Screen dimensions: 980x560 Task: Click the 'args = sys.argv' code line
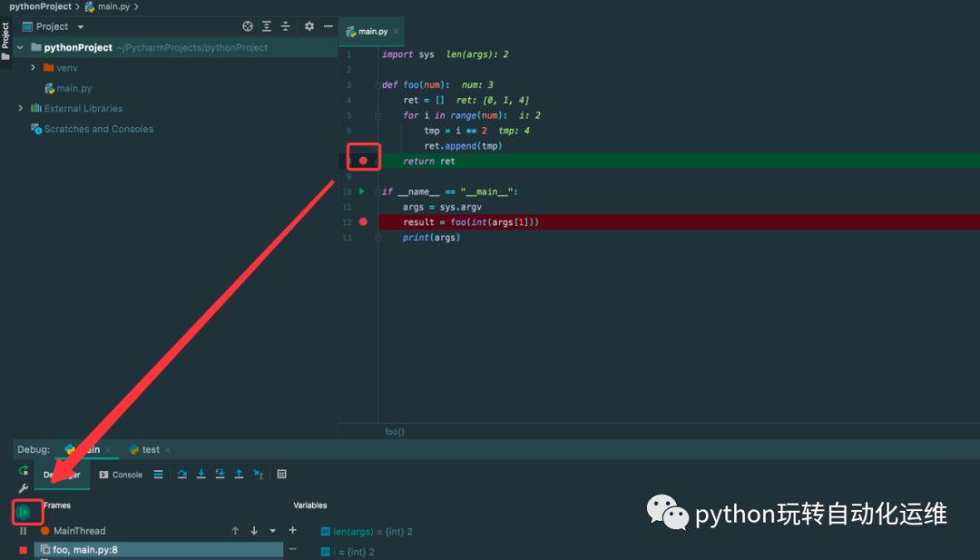coord(442,207)
